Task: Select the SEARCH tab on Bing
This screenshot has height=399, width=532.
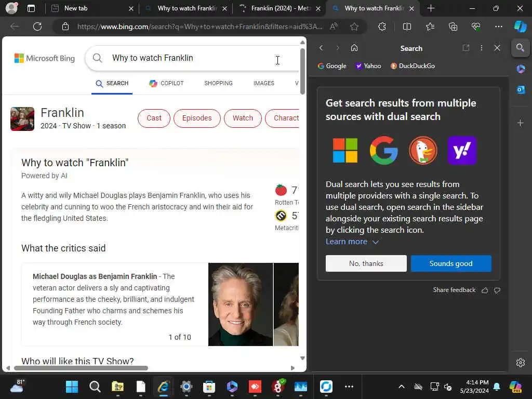Action: click(112, 83)
